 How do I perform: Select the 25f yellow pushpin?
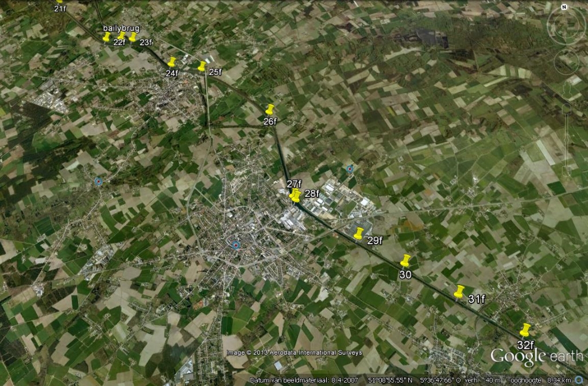click(x=202, y=66)
